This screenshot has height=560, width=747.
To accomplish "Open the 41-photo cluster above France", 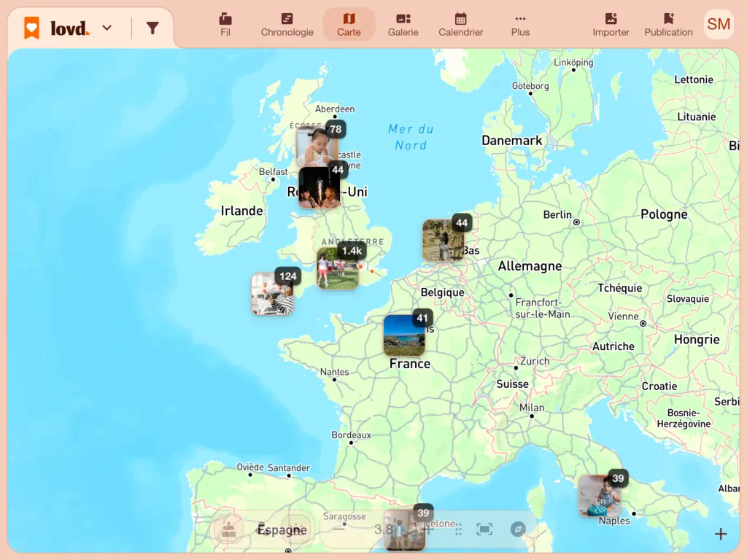I will [404, 335].
